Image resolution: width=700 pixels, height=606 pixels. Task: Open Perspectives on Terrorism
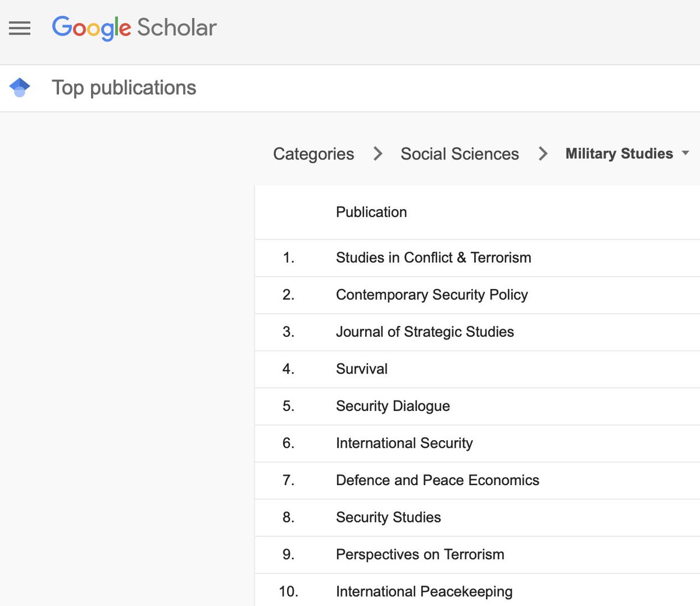point(419,555)
